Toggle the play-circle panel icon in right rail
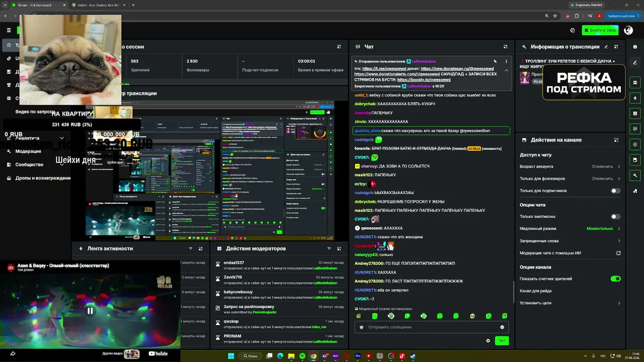644x362 pixels. click(x=635, y=144)
